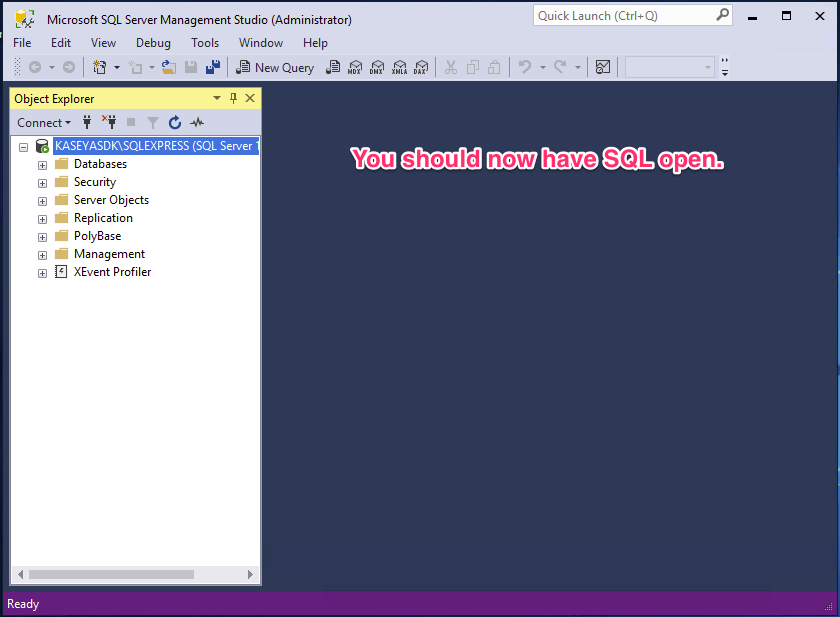Open the View menu

tap(103, 43)
